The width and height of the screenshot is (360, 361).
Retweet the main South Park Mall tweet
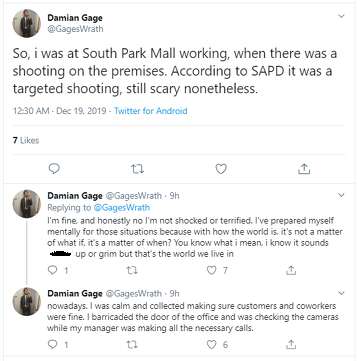[137, 169]
